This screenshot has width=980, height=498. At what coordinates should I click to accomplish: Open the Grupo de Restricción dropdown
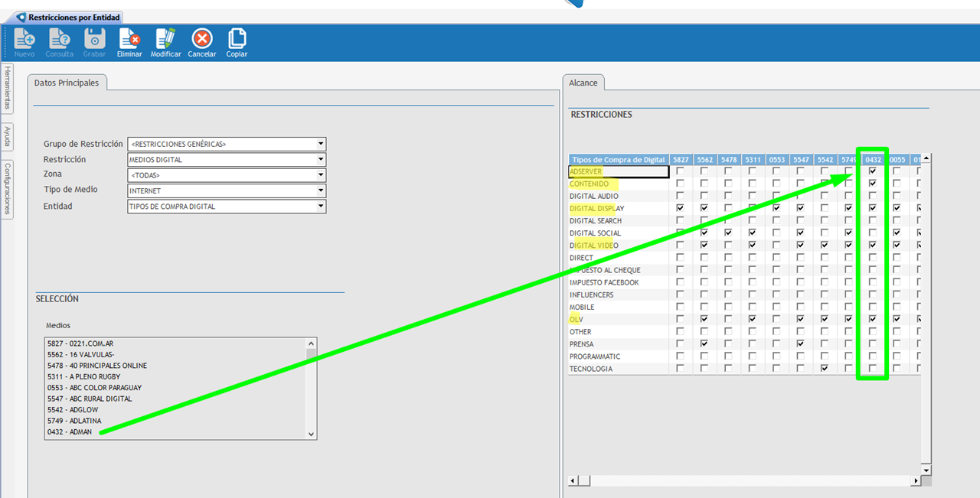tap(321, 144)
